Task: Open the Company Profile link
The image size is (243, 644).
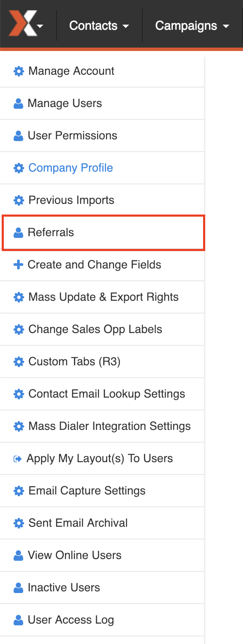Action: tap(71, 168)
